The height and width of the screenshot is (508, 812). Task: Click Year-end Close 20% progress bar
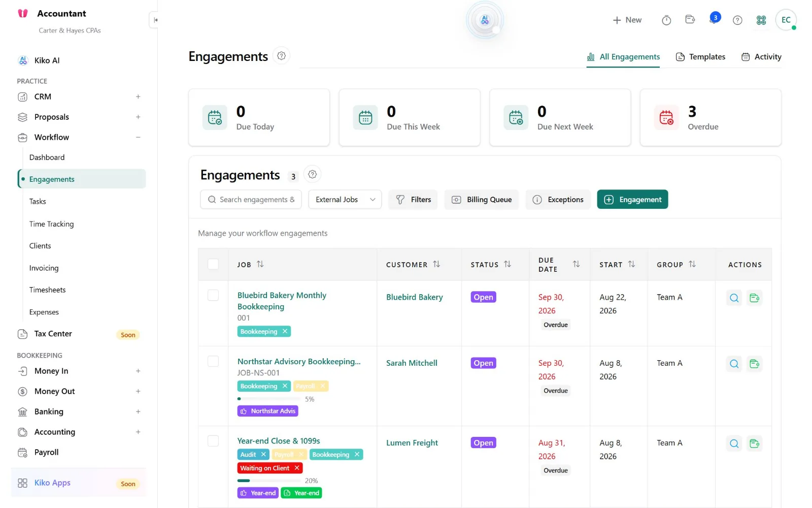(x=269, y=481)
